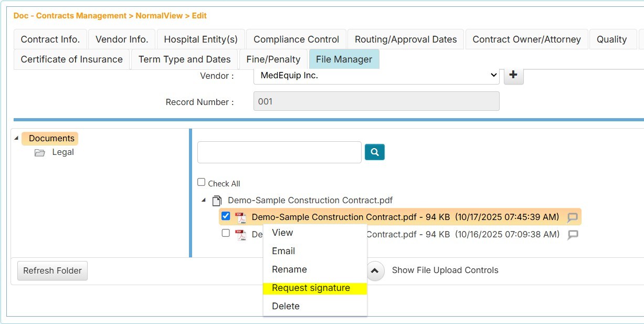Viewport: 644px width, 324px height.
Task: Check the 10/16/2025 file version checkbox
Action: [x=226, y=233]
